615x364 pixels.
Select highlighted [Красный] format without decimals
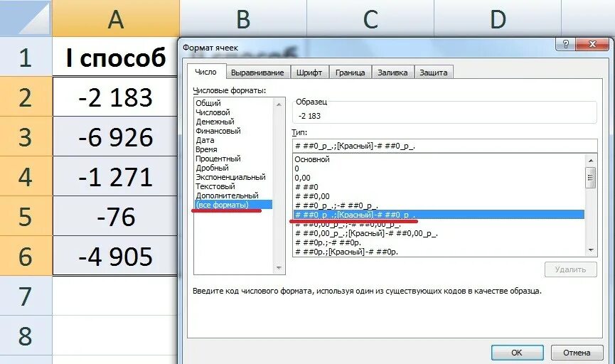coord(439,215)
